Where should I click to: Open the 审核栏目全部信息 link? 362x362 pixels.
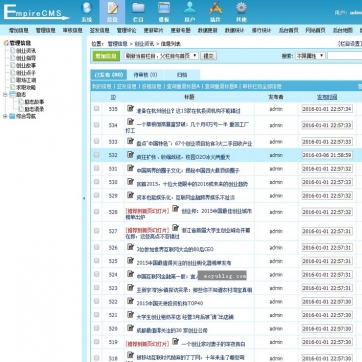tap(262, 86)
